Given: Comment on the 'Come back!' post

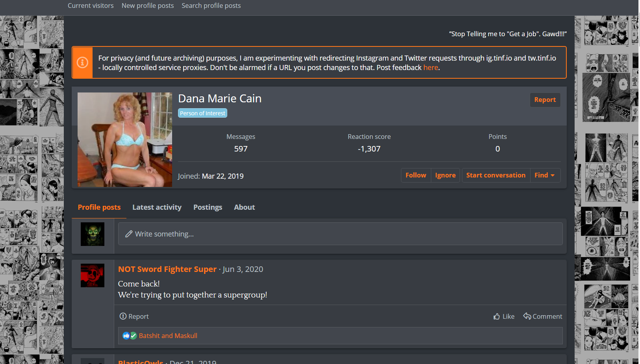Looking at the screenshot, I should coord(542,316).
